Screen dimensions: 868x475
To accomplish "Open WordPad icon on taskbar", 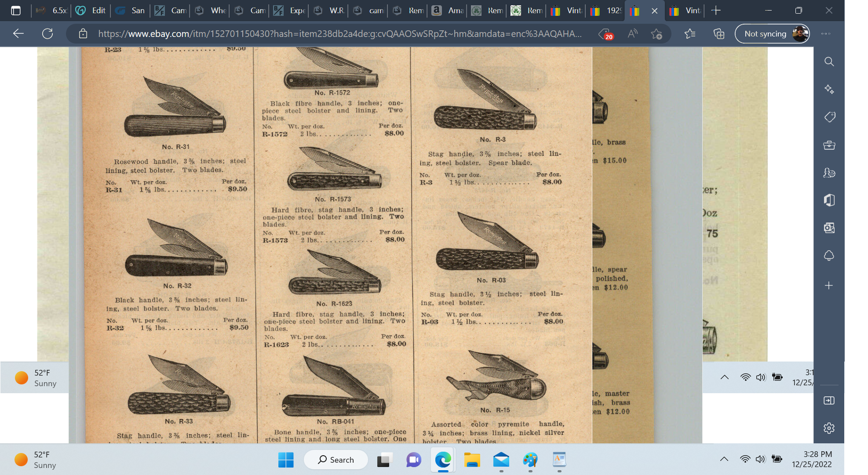I will point(559,460).
